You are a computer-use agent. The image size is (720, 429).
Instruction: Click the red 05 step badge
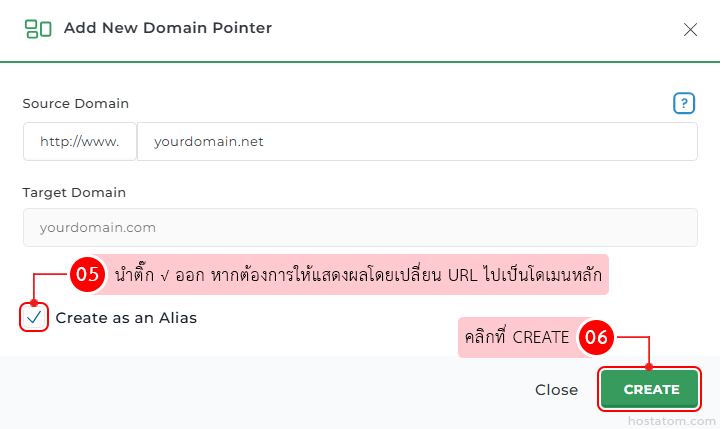pos(87,274)
